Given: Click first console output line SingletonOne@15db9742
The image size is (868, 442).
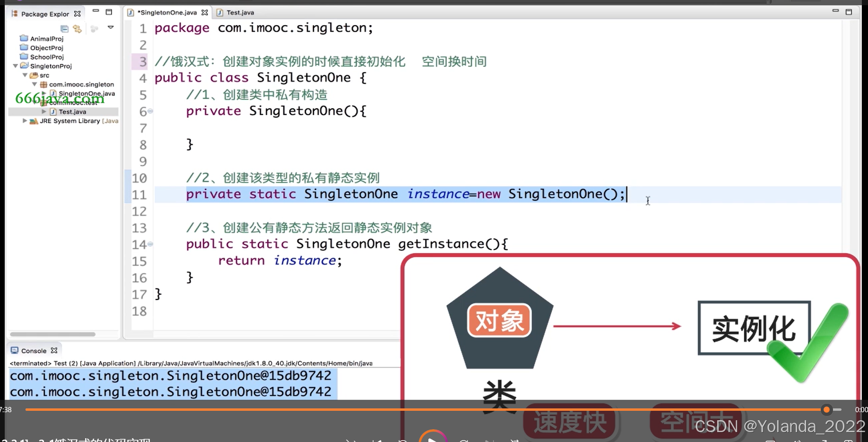Looking at the screenshot, I should coord(170,376).
